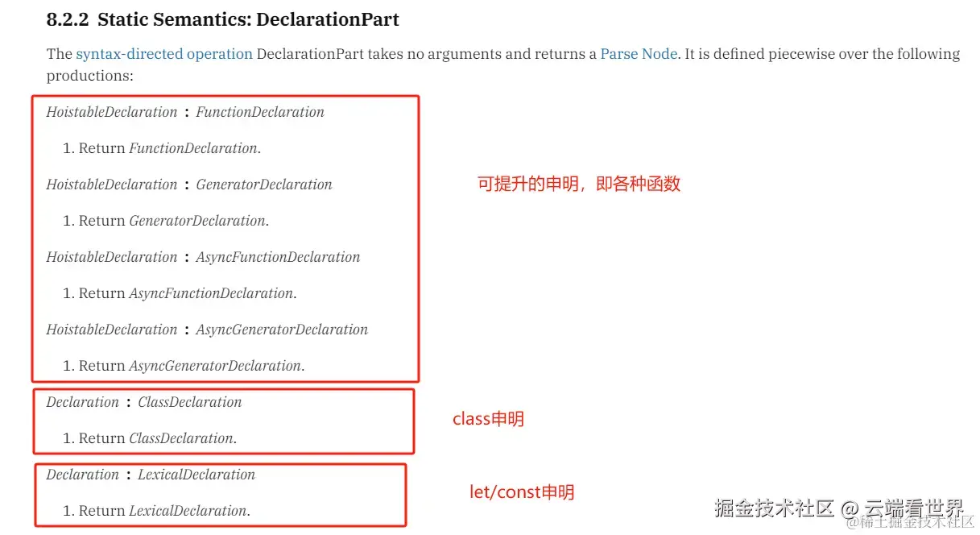Click the 8.2.2 Static Semantics: DeclarationPart heading

point(223,19)
